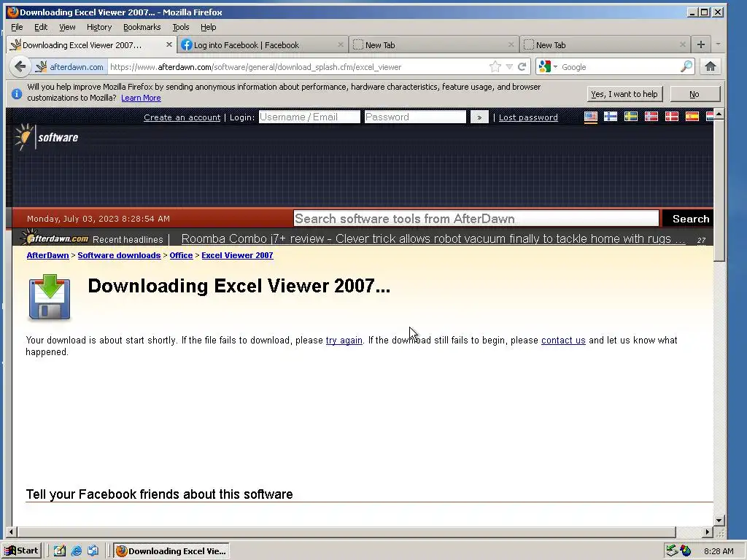
Task: Select the US flag language icon
Action: point(591,117)
